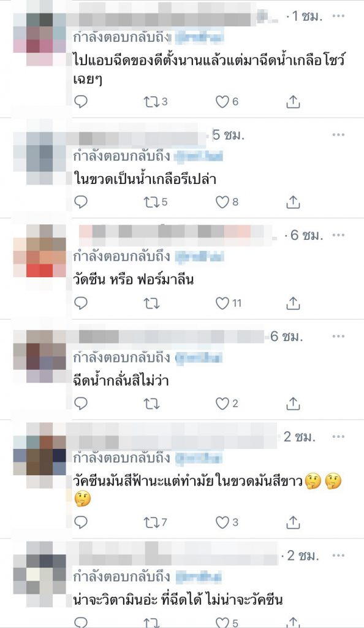
Task: Like the tweet with 8 likes
Action: pyautogui.click(x=222, y=202)
